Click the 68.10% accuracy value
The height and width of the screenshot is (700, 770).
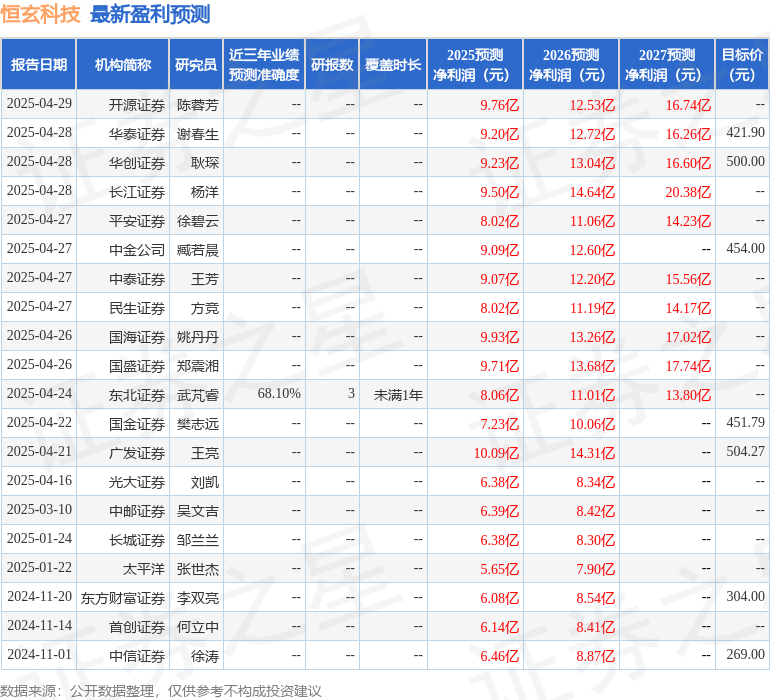tap(279, 393)
